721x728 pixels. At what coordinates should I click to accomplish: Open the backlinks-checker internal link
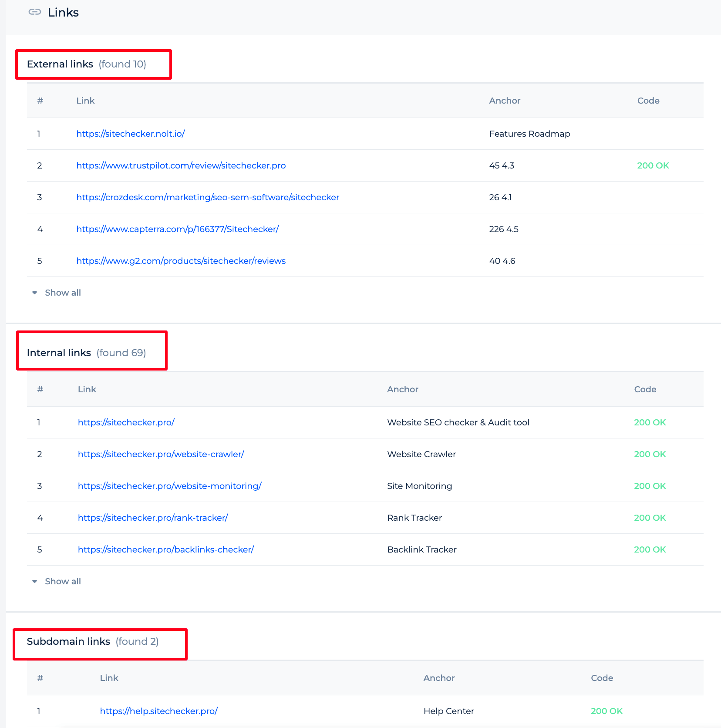click(166, 549)
